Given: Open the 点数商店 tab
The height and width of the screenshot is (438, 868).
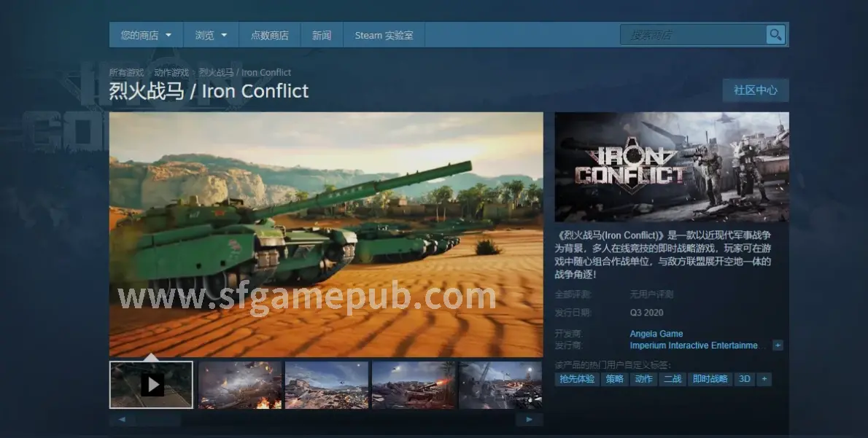Looking at the screenshot, I should pyautogui.click(x=269, y=35).
